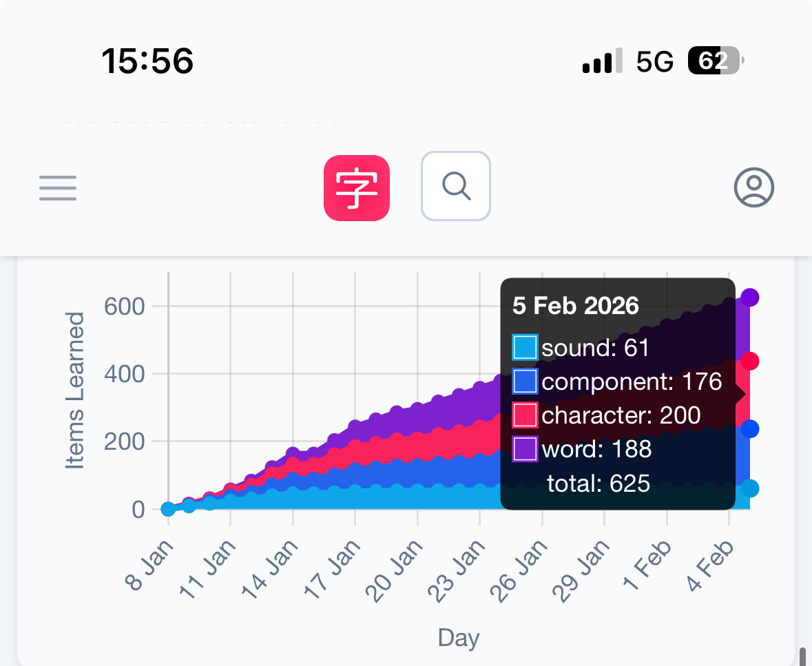Tap the 15:56 clock in status bar
Screen dimensions: 812x666
point(147,62)
